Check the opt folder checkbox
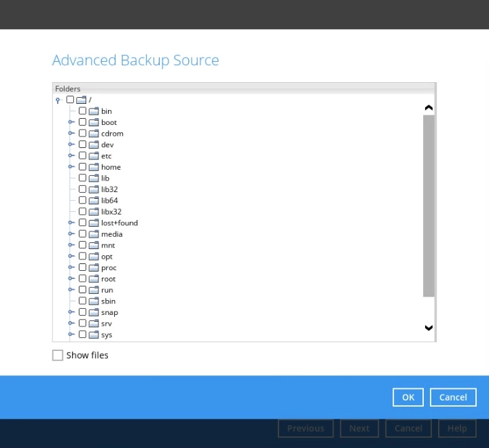Screen dimensions: 489x448 [82, 256]
